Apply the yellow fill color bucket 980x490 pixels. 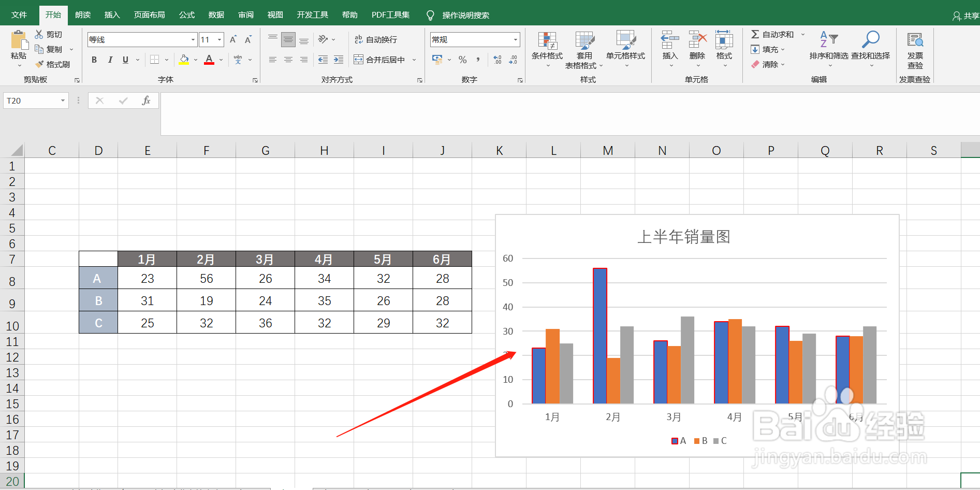click(x=184, y=60)
